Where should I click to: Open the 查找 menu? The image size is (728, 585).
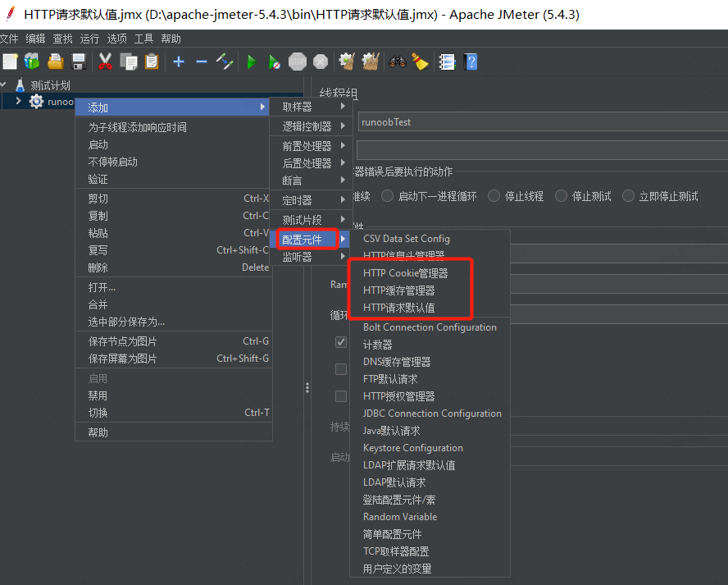coord(62,39)
